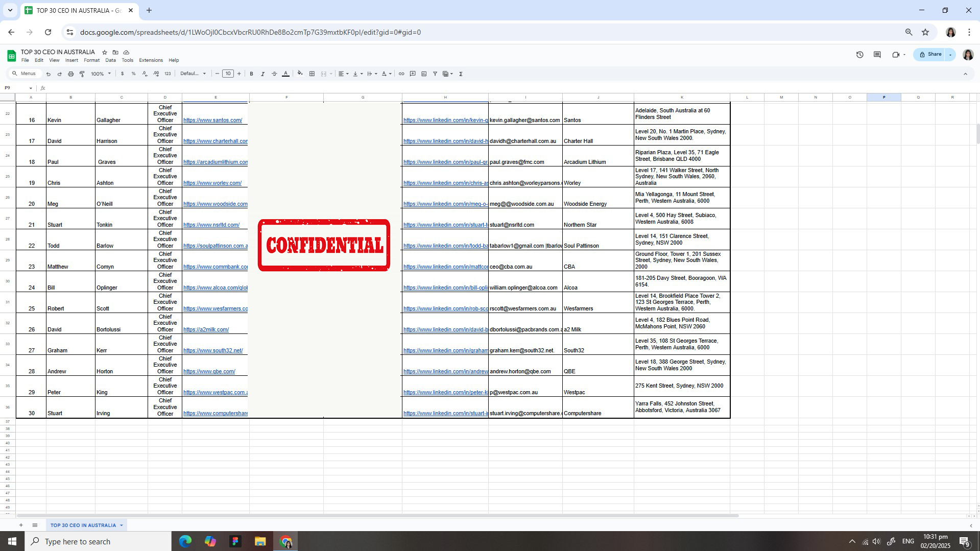Click the Insert link icon

click(401, 74)
